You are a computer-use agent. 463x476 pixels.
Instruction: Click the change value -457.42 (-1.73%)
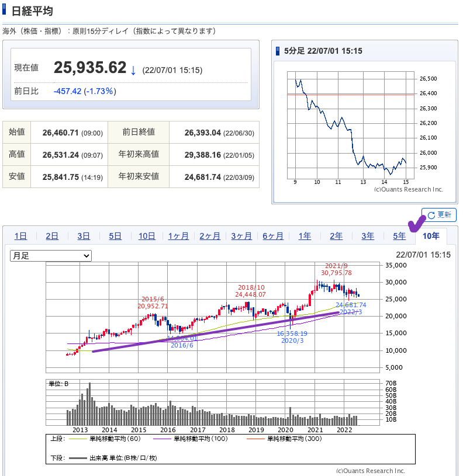coord(85,91)
